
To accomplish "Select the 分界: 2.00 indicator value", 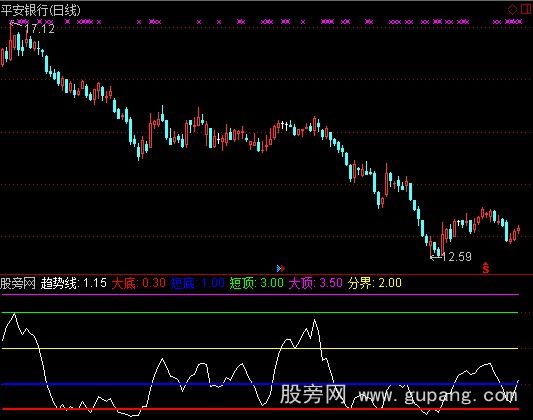I will [375, 283].
